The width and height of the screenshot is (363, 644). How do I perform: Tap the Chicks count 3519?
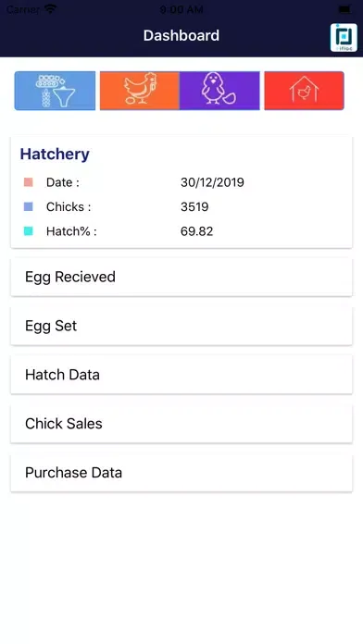[x=194, y=206]
